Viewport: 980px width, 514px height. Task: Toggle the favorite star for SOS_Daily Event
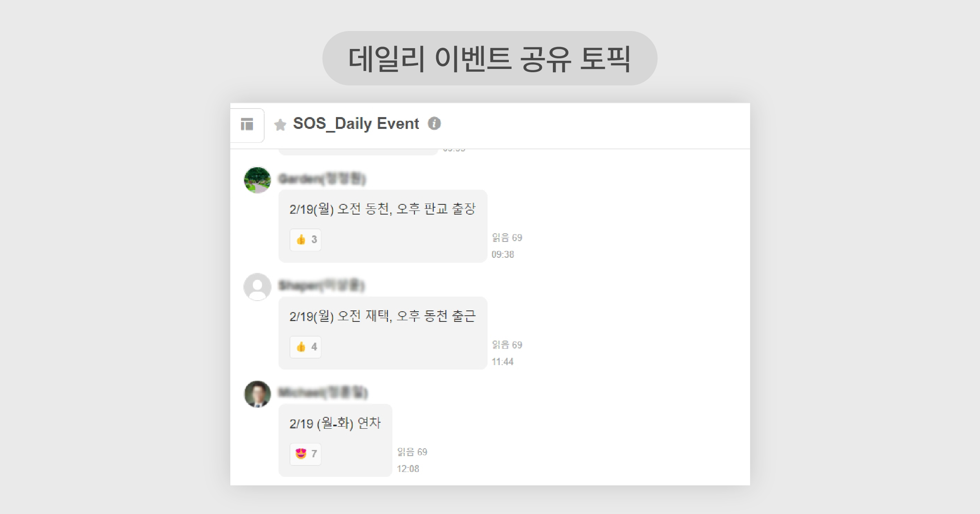[280, 124]
